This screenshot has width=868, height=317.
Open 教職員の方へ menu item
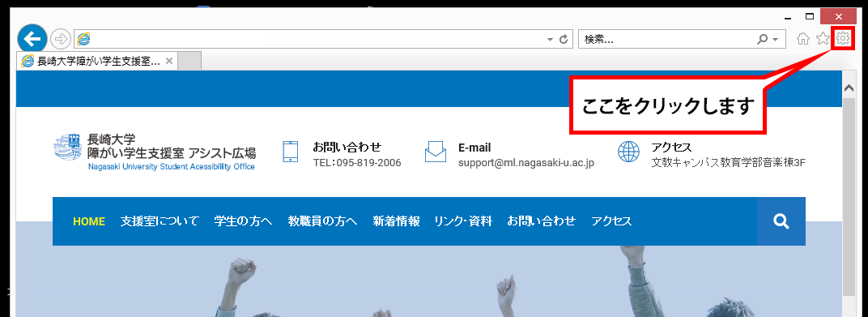(x=323, y=221)
